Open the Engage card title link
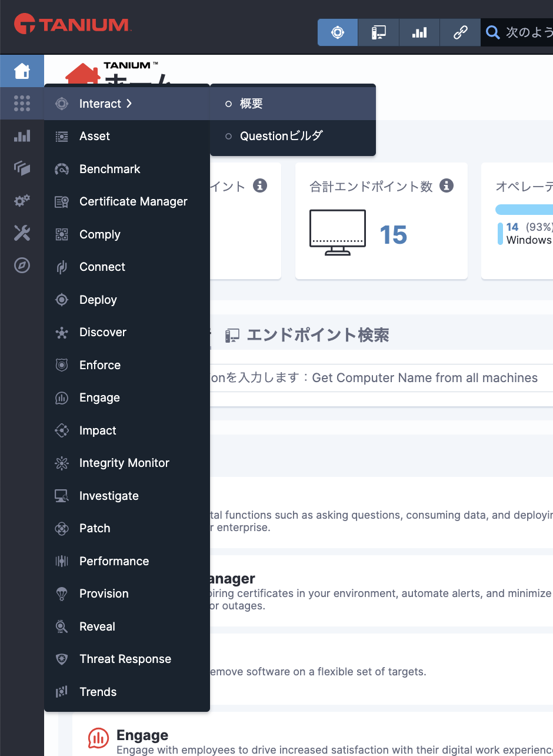 (x=142, y=735)
